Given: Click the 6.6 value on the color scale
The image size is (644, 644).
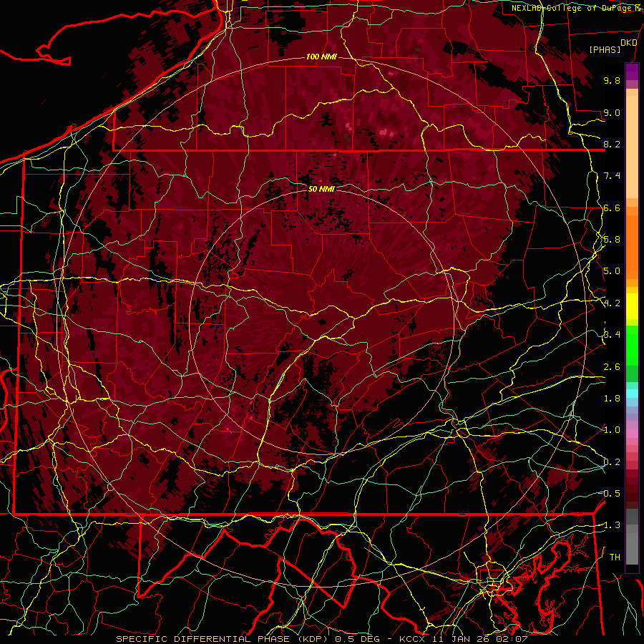Looking at the screenshot, I should (x=612, y=208).
